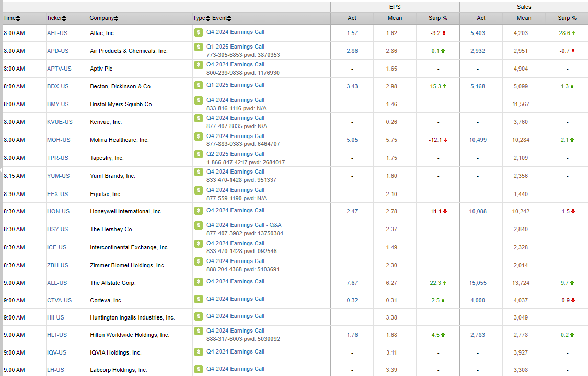The height and width of the screenshot is (376, 588).
Task: Open the AFL-US ticker link
Action: (x=57, y=33)
